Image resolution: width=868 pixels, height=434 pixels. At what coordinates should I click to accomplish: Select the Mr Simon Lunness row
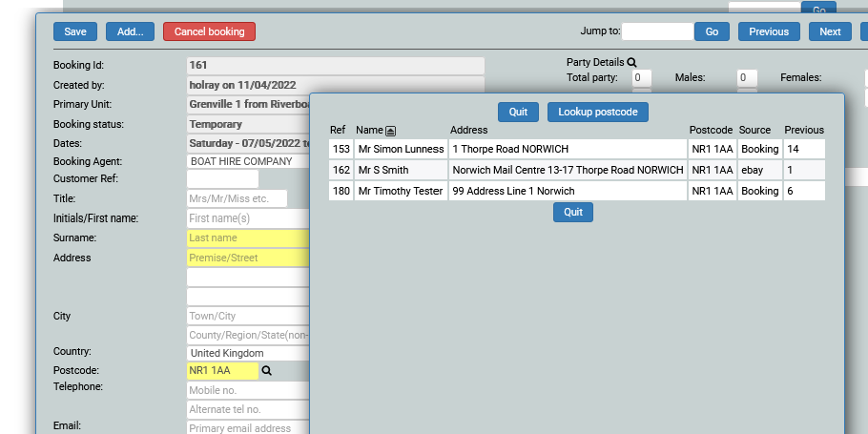(401, 150)
